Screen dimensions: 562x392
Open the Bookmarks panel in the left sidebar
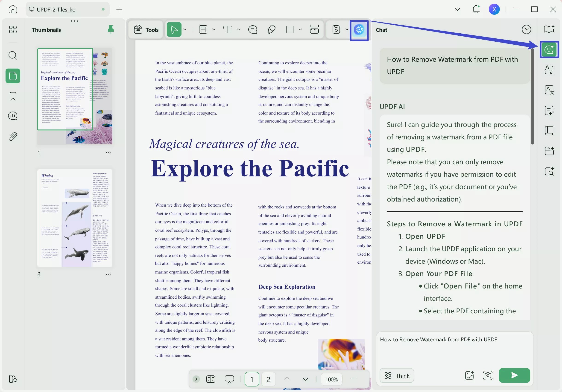pyautogui.click(x=12, y=96)
